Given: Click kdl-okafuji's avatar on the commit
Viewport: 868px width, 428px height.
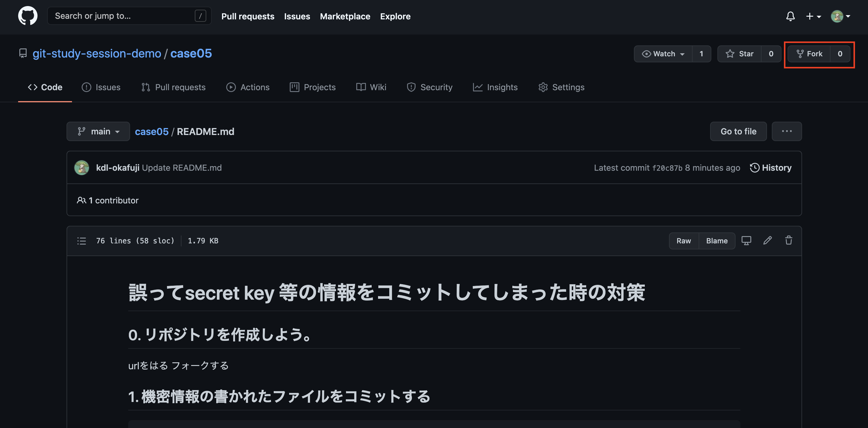Looking at the screenshot, I should (x=81, y=167).
